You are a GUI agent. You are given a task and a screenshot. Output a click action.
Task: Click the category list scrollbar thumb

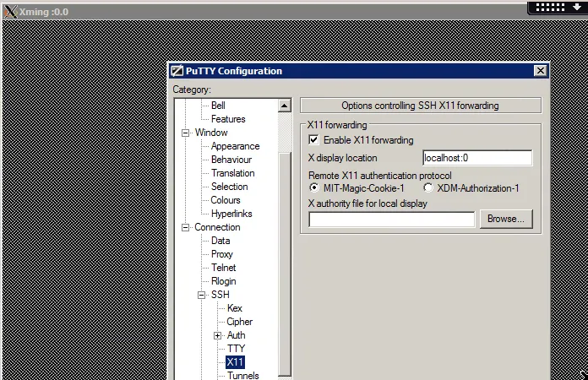tap(285, 263)
